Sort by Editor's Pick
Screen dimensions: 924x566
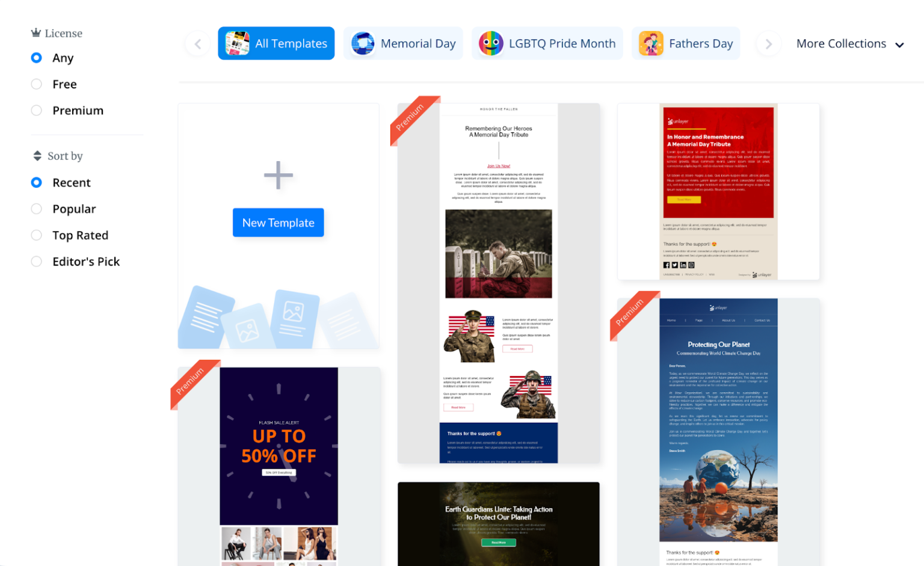tap(36, 261)
